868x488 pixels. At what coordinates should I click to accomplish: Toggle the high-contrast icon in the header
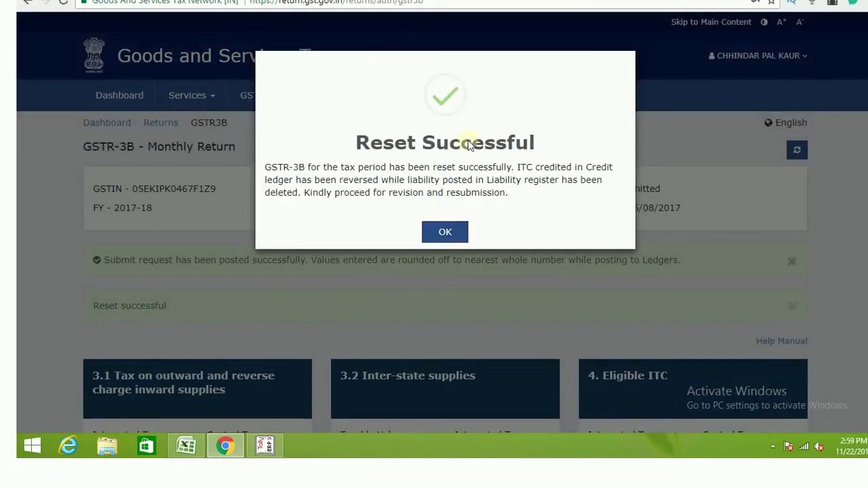click(x=764, y=22)
